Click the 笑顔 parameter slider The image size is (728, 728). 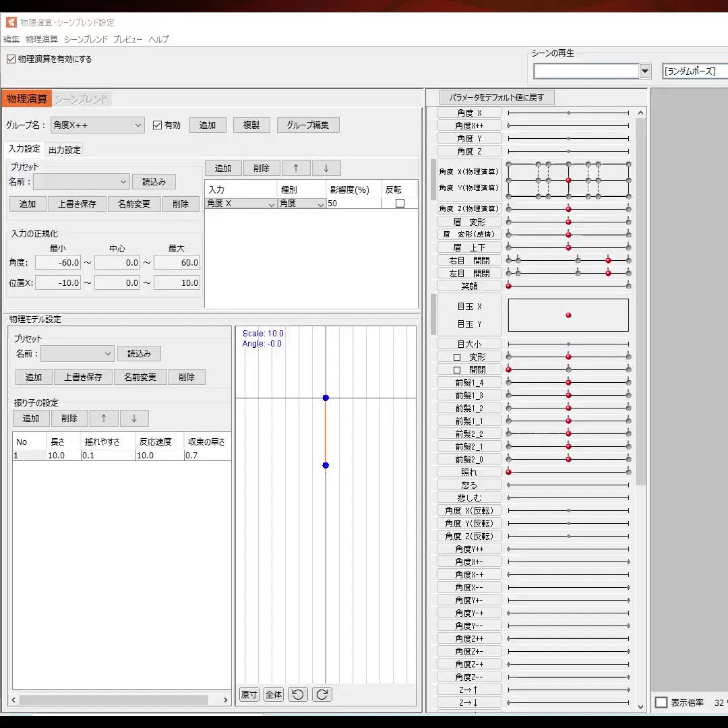point(568,286)
